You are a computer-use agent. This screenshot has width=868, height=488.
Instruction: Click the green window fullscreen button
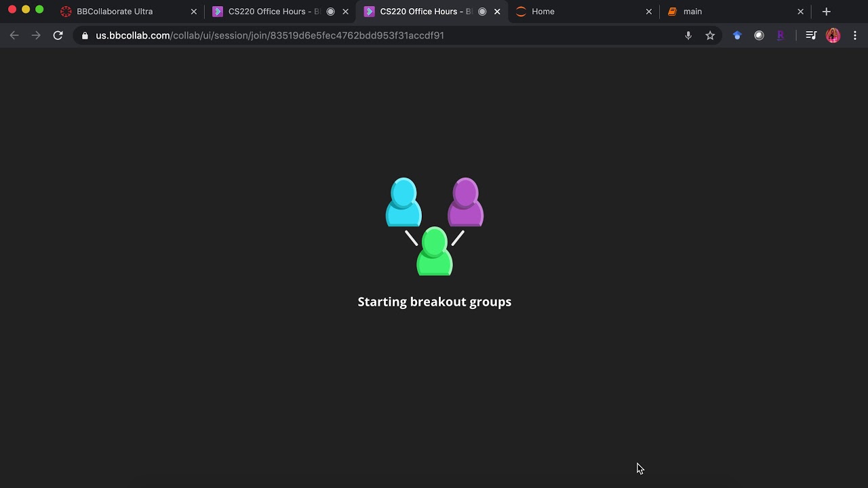(x=39, y=9)
